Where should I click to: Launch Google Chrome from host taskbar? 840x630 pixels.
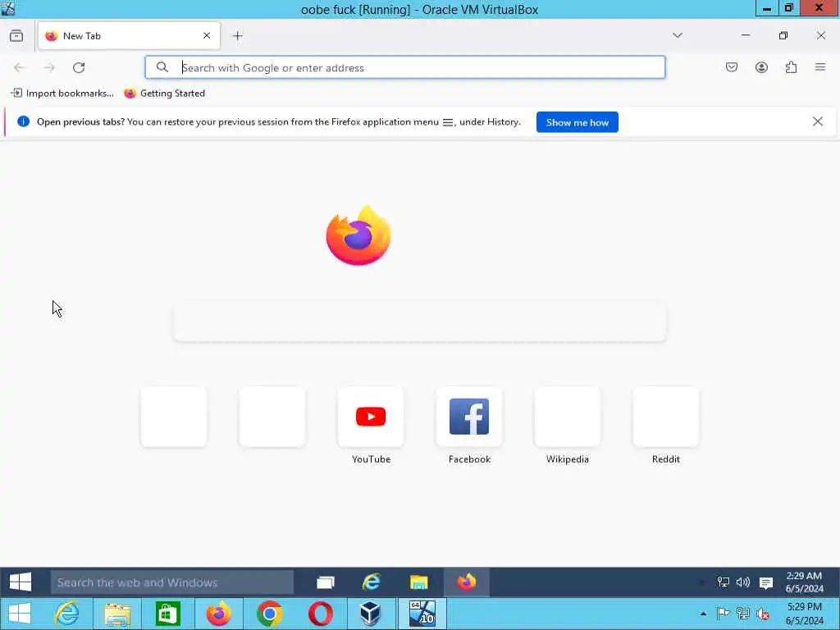(x=269, y=614)
